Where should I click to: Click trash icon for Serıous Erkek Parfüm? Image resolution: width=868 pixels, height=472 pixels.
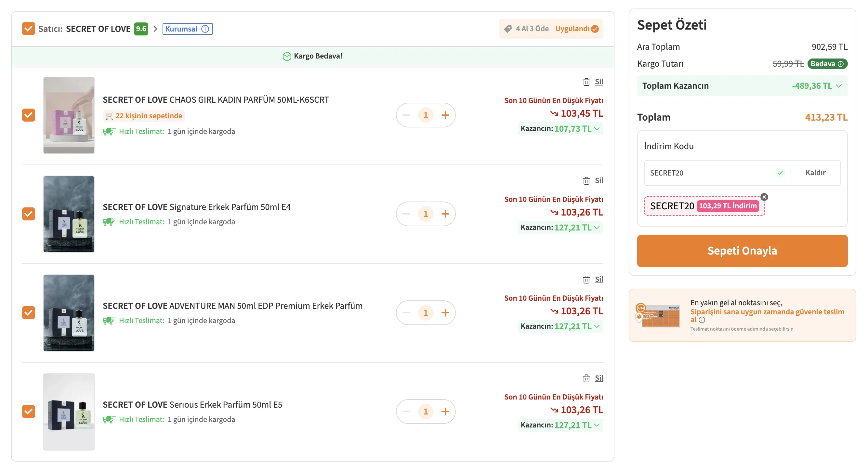click(x=586, y=378)
